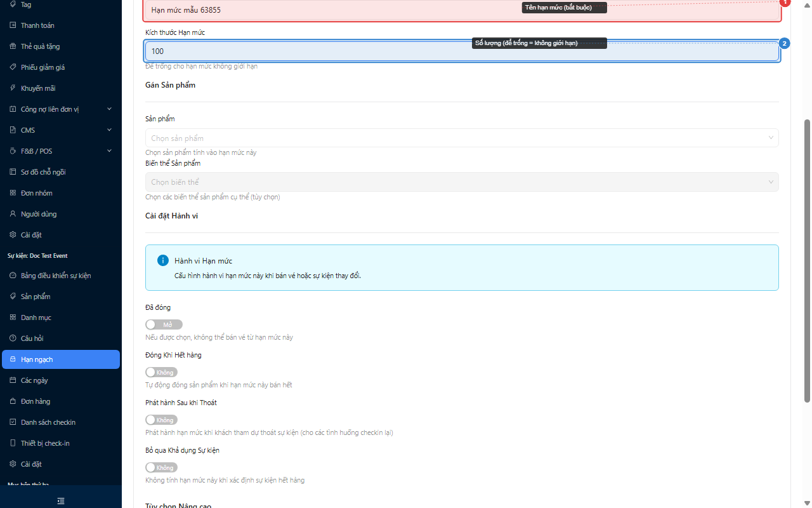
Task: Click the Đơn nhóm grid icon
Action: [13, 193]
